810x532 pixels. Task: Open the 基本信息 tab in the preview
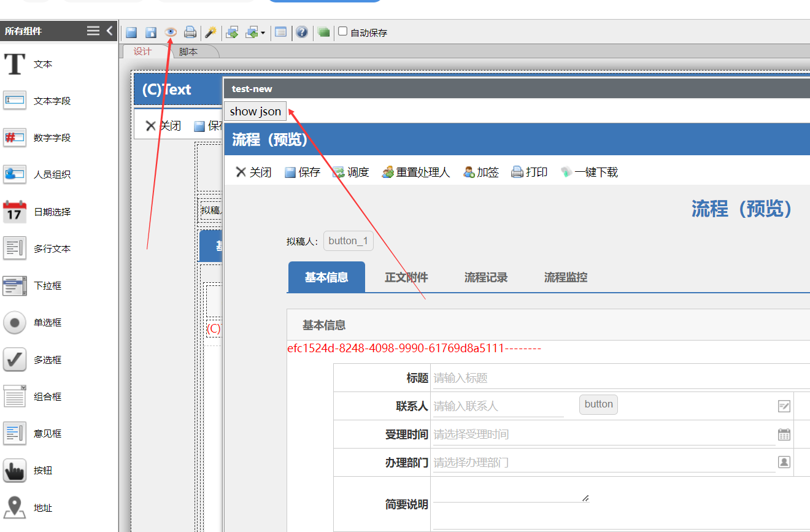pyautogui.click(x=326, y=277)
